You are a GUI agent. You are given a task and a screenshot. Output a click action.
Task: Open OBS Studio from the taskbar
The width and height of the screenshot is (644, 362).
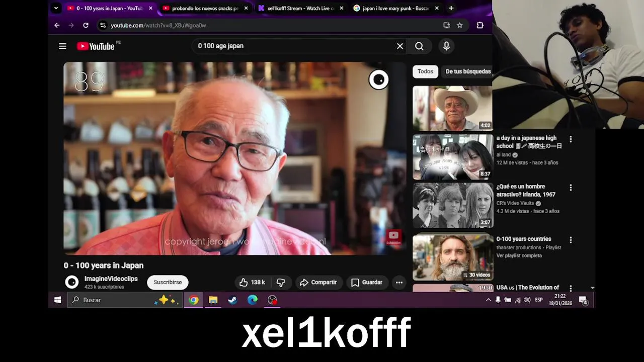[272, 300]
